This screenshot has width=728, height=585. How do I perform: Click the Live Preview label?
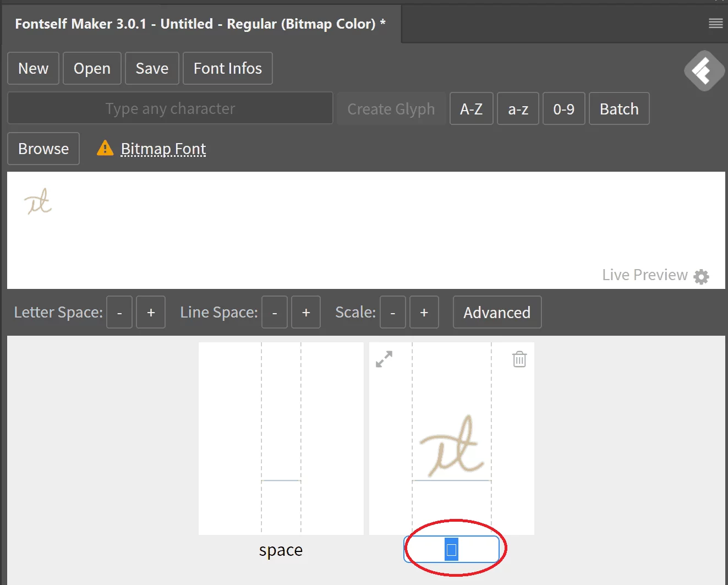645,275
